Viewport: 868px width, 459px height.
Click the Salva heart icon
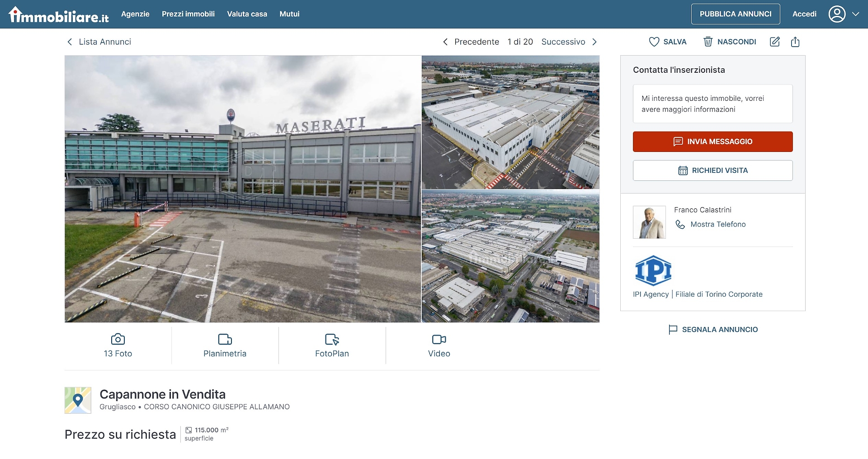[x=654, y=42]
